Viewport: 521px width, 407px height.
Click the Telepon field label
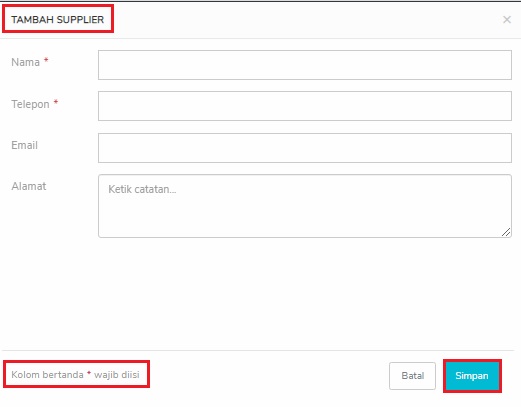click(x=30, y=104)
